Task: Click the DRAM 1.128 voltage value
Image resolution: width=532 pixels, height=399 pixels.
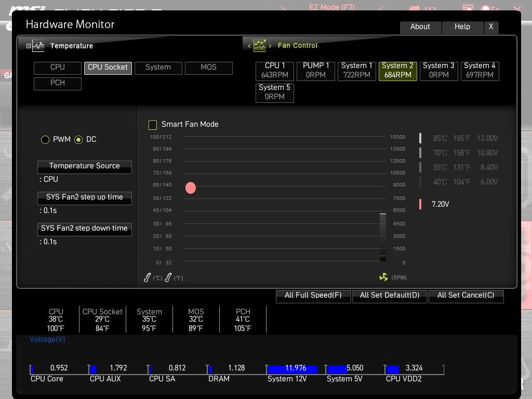Action: click(x=236, y=368)
